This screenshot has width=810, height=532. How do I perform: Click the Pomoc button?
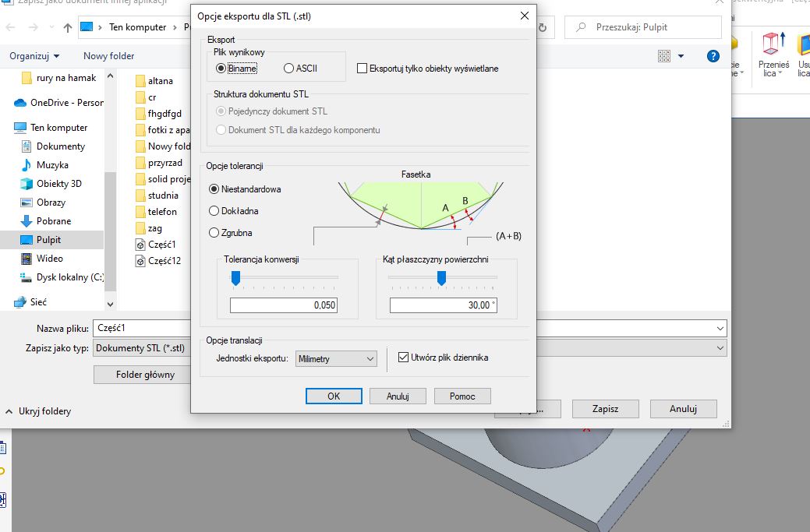coord(462,396)
